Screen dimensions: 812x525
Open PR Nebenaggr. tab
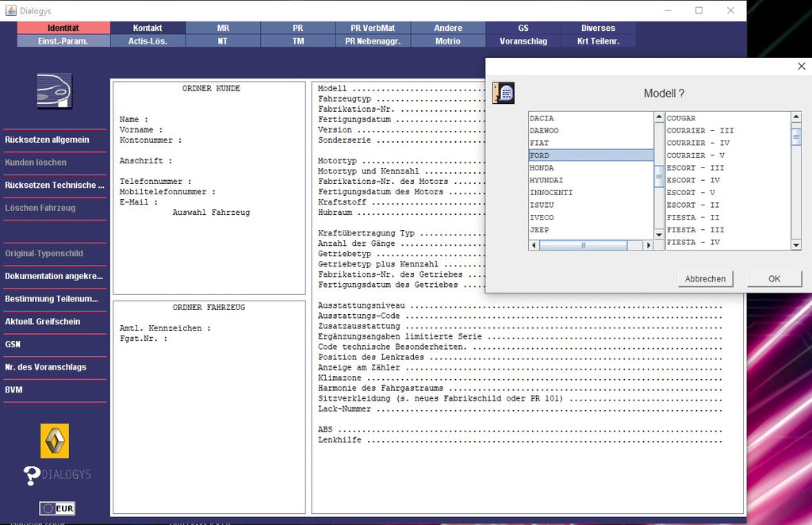(373, 41)
